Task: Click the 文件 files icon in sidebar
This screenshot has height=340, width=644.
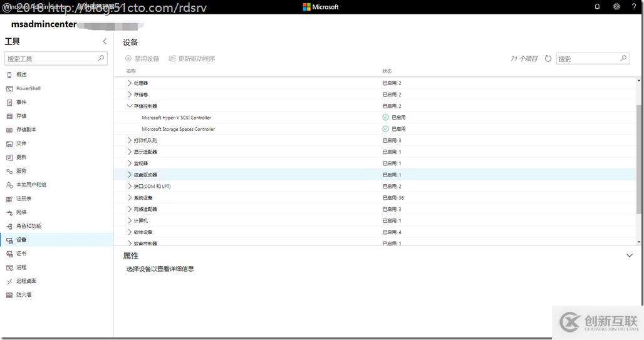Action: click(x=9, y=144)
